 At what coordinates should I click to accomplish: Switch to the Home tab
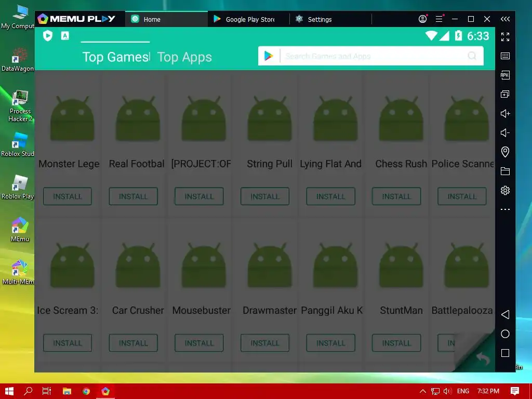[x=166, y=19]
